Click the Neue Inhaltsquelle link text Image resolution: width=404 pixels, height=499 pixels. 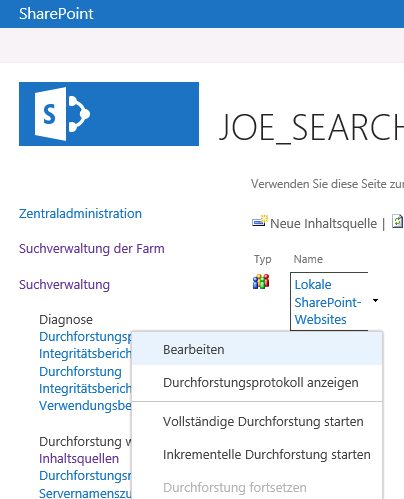pyautogui.click(x=323, y=223)
